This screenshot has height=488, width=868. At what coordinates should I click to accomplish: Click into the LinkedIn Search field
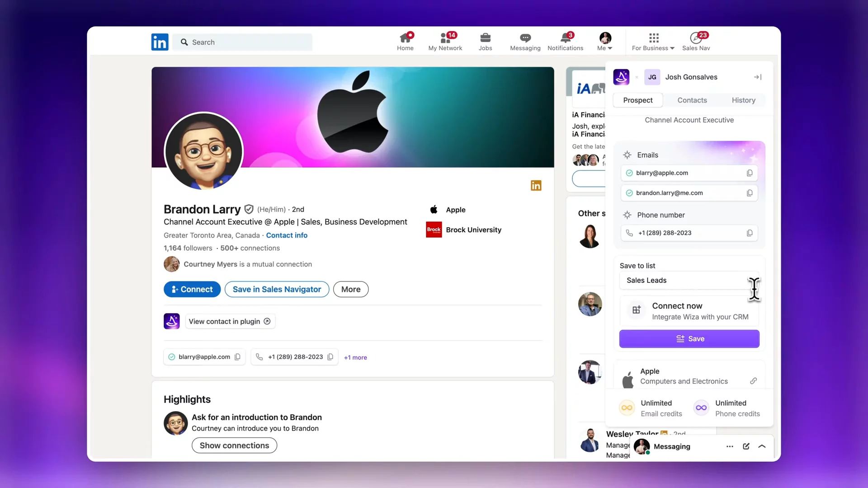[244, 42]
